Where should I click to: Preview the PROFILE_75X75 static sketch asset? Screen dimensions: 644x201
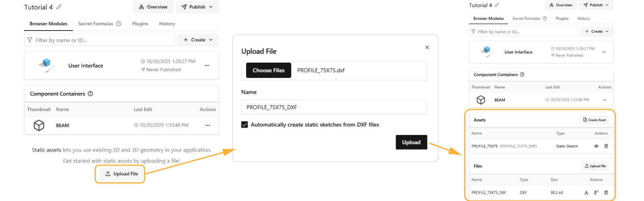coord(596,146)
